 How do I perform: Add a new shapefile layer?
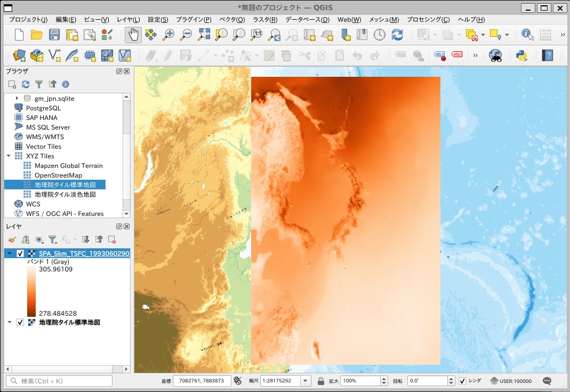click(x=54, y=55)
